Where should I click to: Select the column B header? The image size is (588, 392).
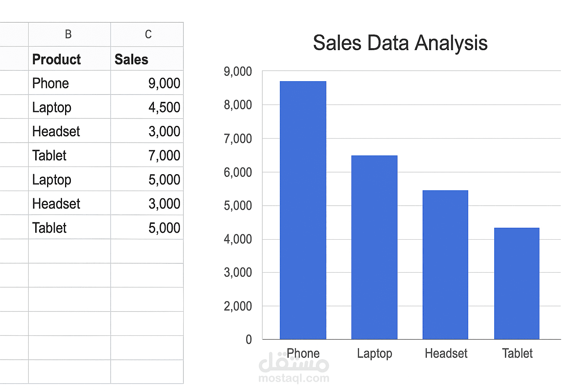(69, 34)
